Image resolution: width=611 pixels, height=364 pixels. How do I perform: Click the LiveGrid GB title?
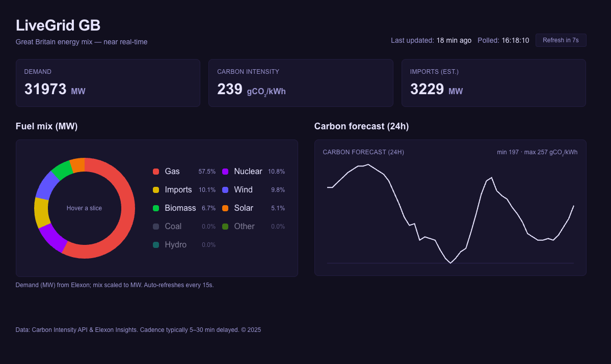tap(58, 25)
